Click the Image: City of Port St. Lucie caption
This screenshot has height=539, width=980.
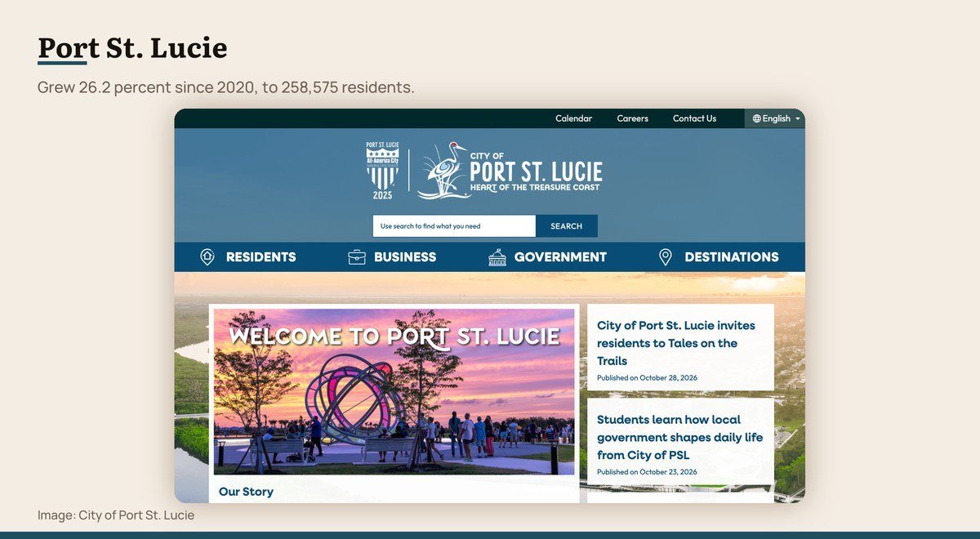(x=116, y=515)
